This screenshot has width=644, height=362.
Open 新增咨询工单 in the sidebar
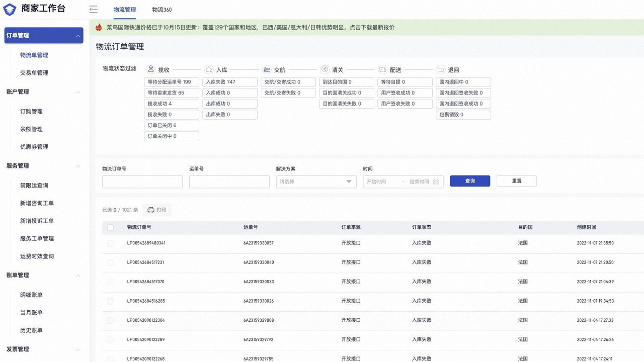pos(37,203)
